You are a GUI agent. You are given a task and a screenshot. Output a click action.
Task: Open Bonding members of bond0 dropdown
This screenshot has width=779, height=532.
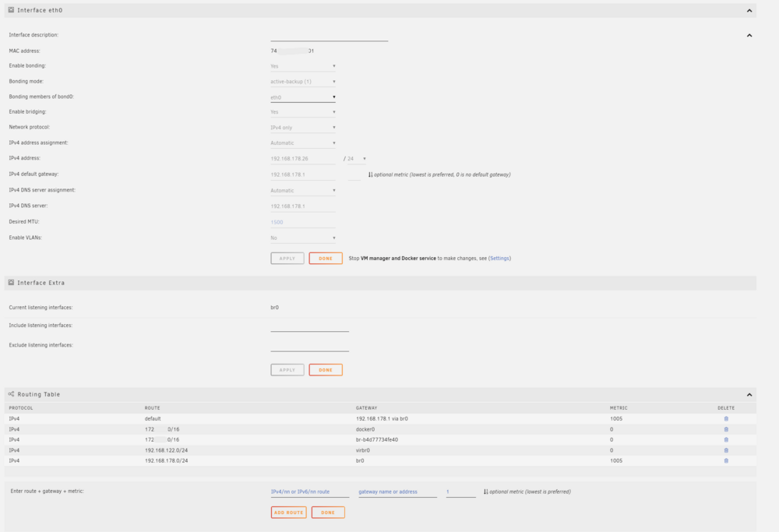(303, 97)
